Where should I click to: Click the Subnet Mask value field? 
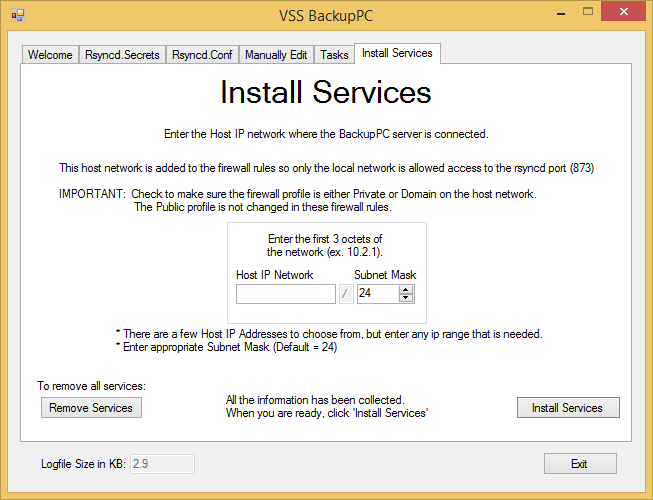378,294
